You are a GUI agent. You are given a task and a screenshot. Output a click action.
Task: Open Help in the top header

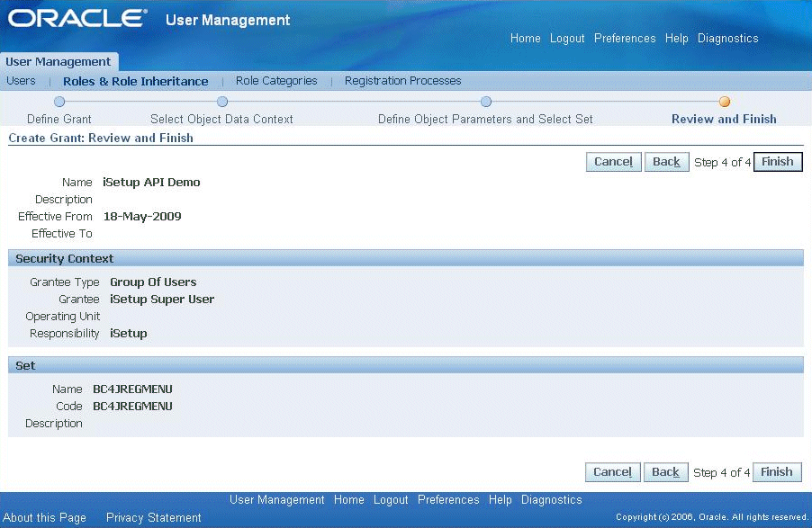676,39
